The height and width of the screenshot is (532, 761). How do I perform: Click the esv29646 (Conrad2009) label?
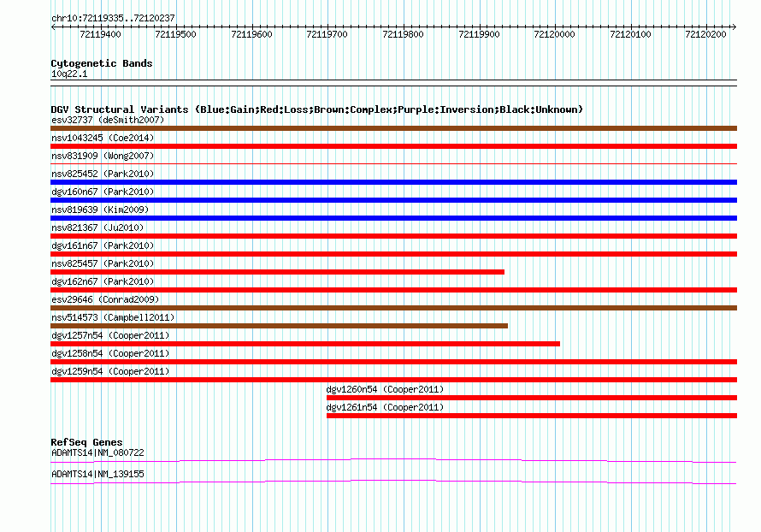click(x=105, y=299)
